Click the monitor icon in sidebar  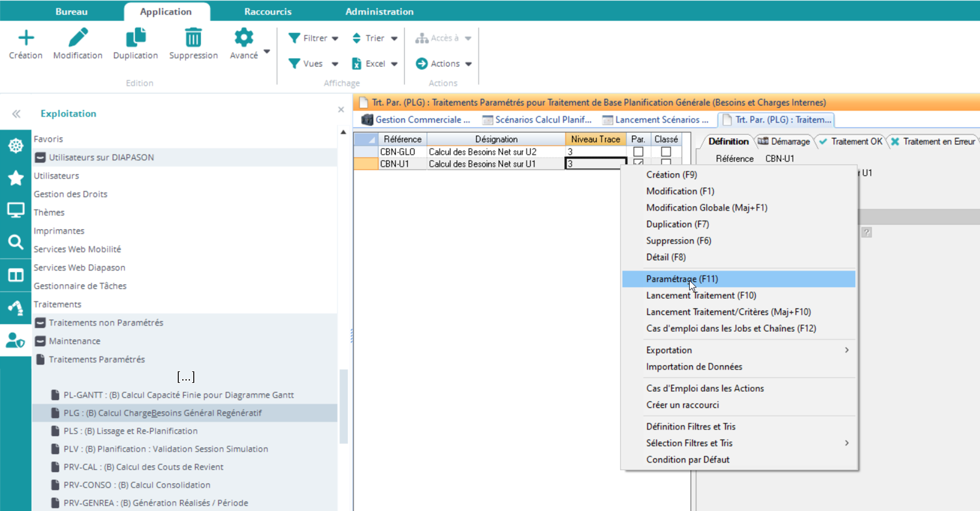16,210
